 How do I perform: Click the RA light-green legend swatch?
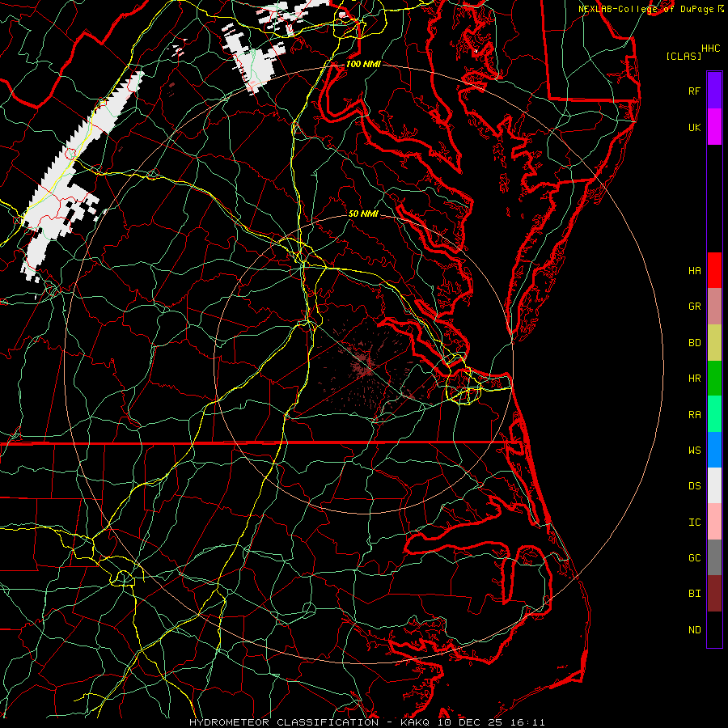714,414
